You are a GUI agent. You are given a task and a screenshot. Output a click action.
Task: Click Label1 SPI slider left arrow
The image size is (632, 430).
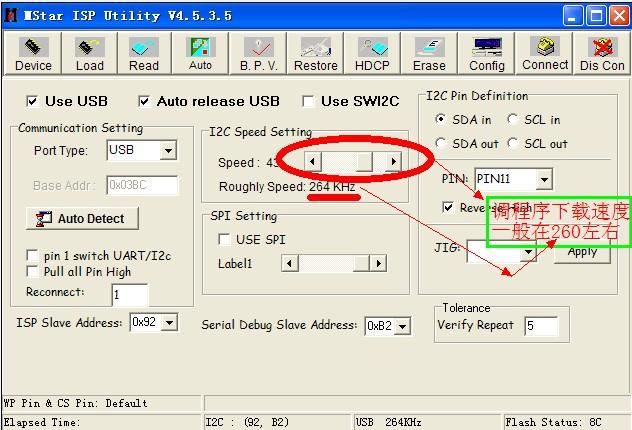click(x=289, y=264)
